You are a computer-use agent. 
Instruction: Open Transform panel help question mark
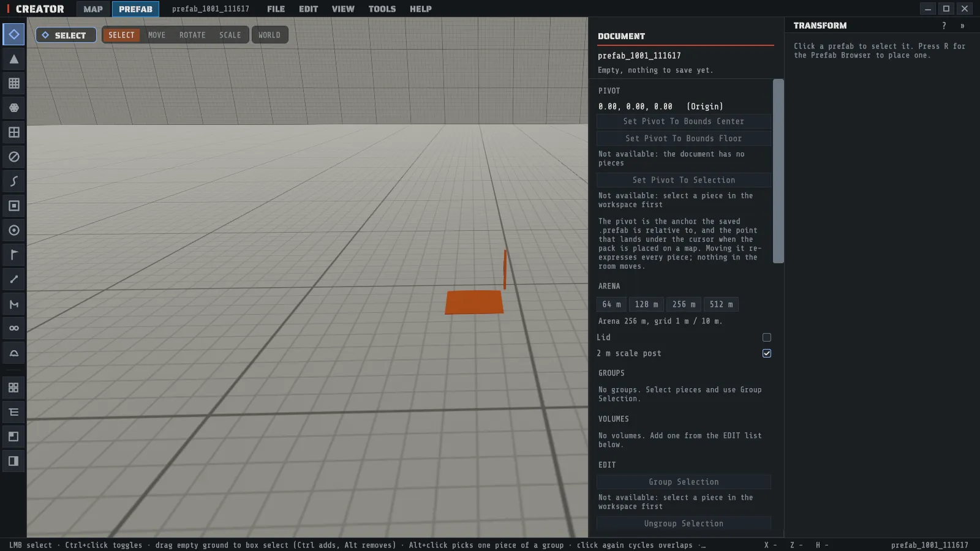point(944,26)
